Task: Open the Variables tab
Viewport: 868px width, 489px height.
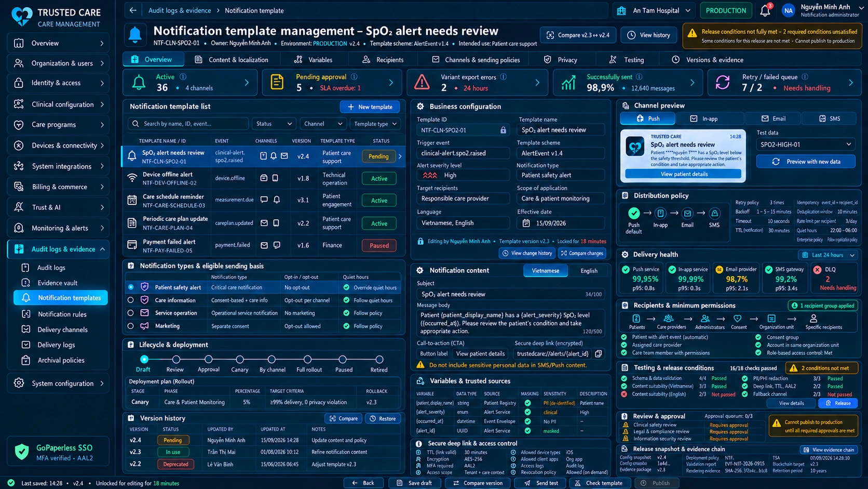Action: (x=313, y=60)
